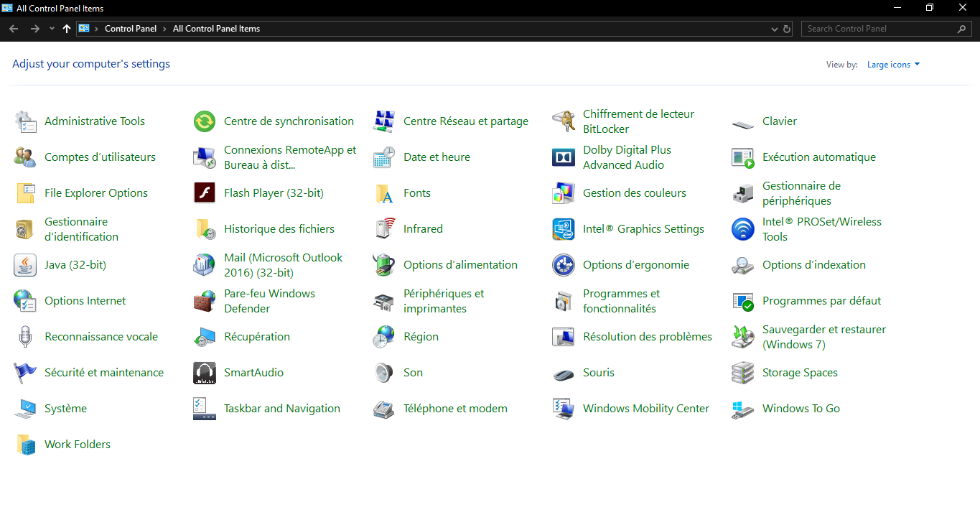Open Programmes et fonctionnalités icon
The width and height of the screenshot is (980, 520).
click(564, 301)
